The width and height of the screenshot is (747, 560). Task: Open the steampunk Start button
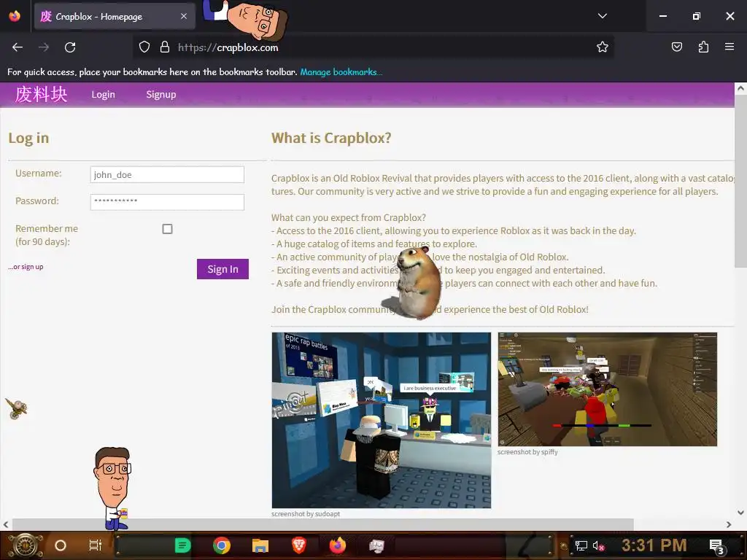(25, 545)
